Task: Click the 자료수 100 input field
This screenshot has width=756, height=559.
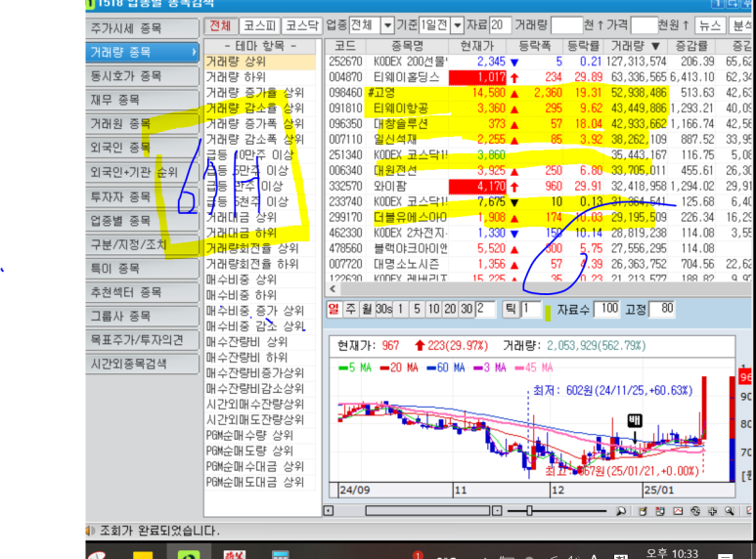Action: pyautogui.click(x=607, y=309)
